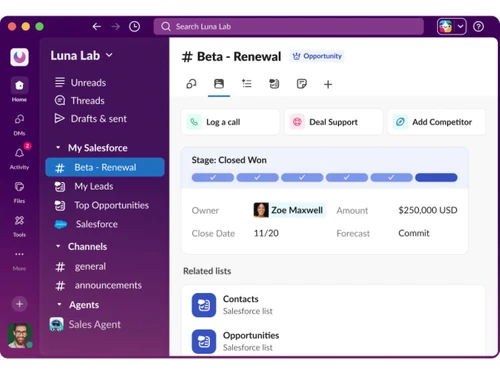Image resolution: width=500 pixels, height=375 pixels.
Task: Open DMs in the sidebar
Action: tap(19, 124)
